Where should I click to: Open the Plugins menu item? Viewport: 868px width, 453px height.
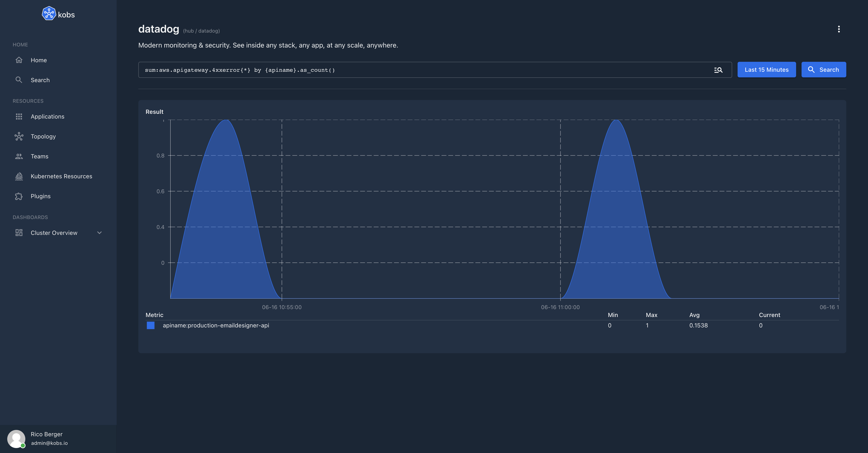click(40, 196)
